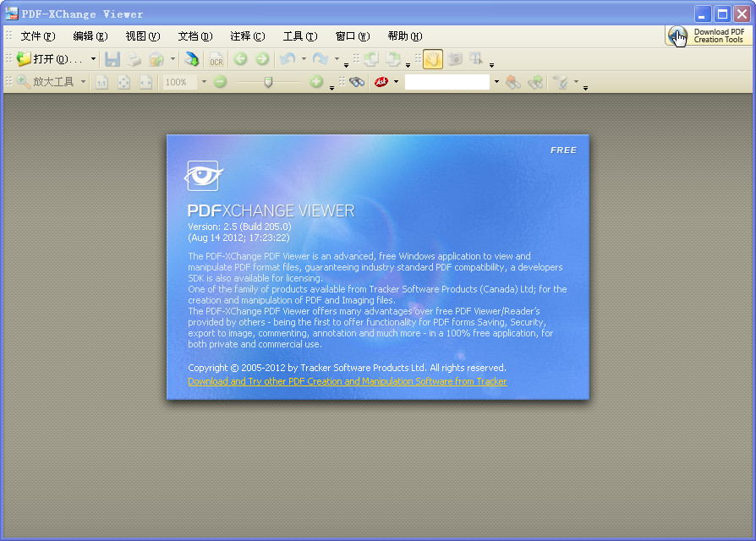Click the search options funnel icon
This screenshot has width=756, height=541.
pyautogui.click(x=561, y=82)
